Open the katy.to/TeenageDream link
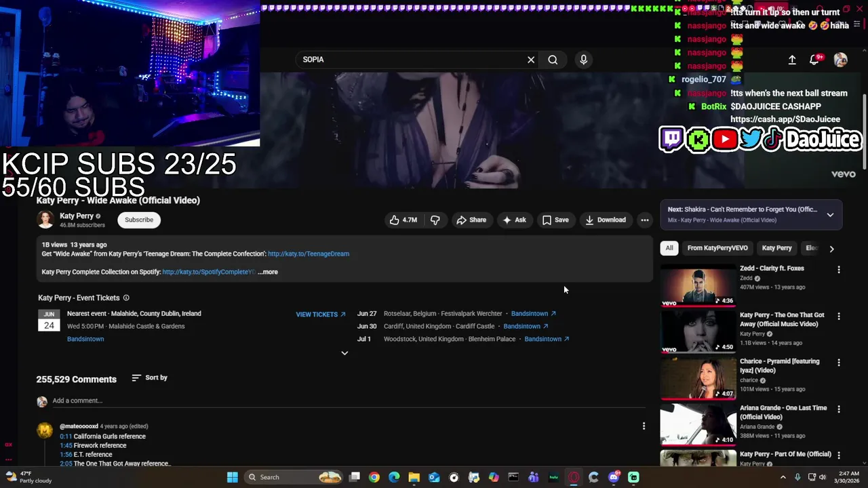 pos(309,253)
